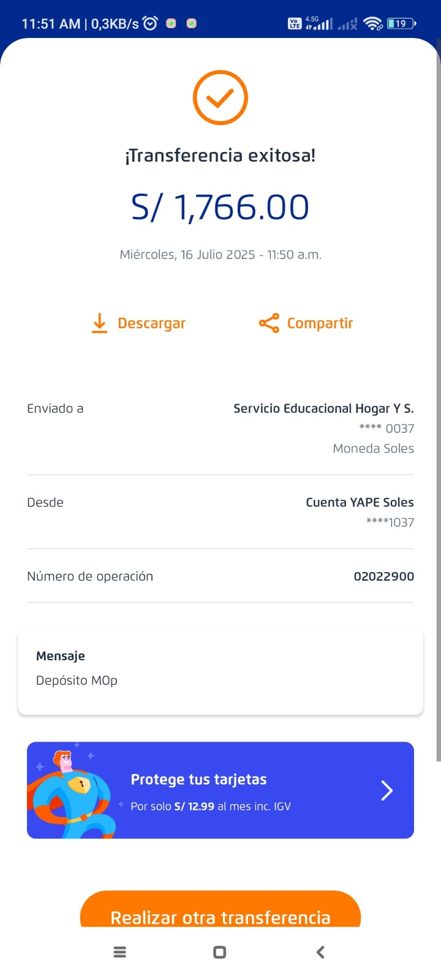The height and width of the screenshot is (980, 441).
Task: Tap the share nodes icon
Action: (269, 323)
